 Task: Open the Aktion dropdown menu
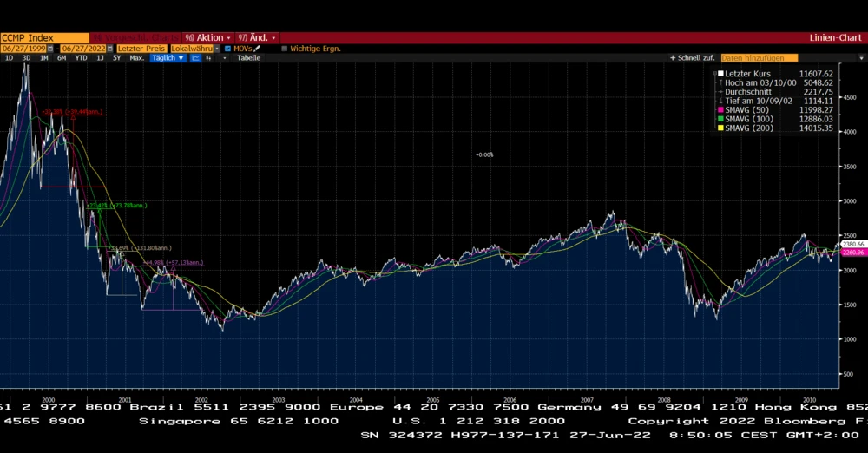(208, 38)
